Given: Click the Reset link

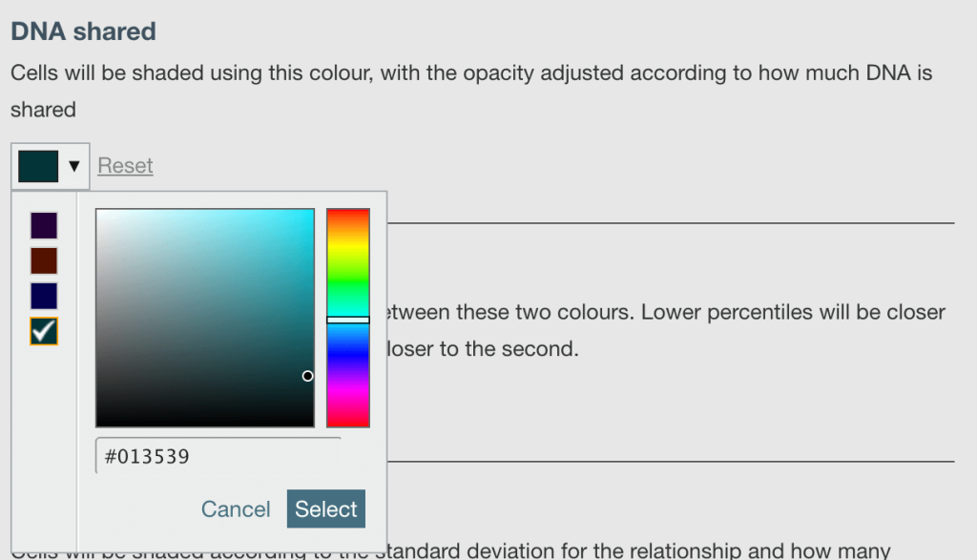Looking at the screenshot, I should (x=125, y=165).
